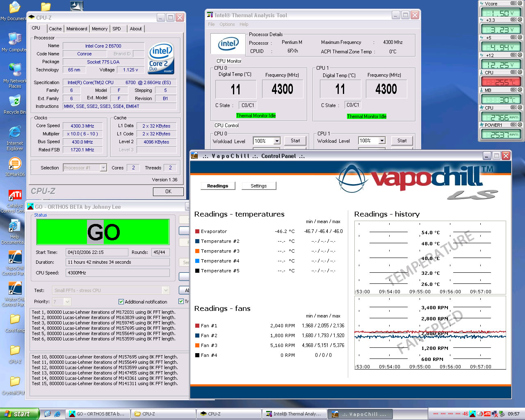Open the ORTHOS Priority dropdown
This screenshot has height=420, width=525.
67,302
